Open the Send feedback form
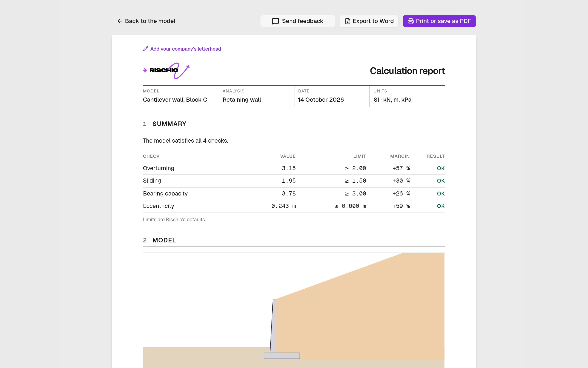The image size is (588, 368). tap(298, 21)
